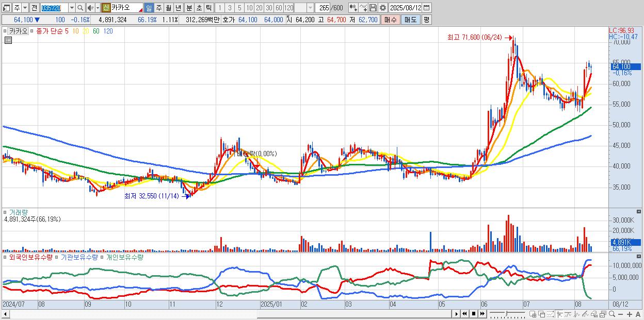Click the trend-line indicator icon

tap(568, 314)
